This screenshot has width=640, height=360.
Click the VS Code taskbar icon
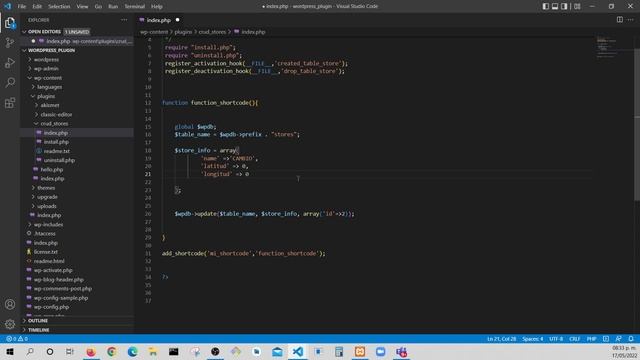coord(298,352)
